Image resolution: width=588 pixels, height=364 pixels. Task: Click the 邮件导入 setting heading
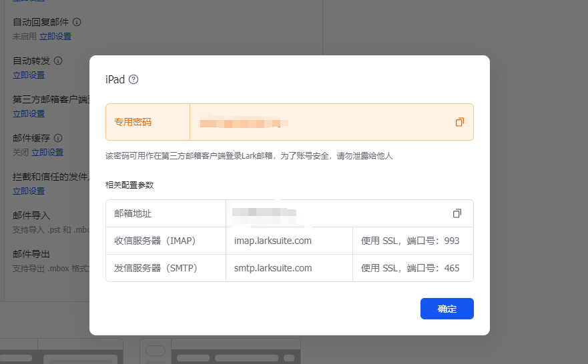coord(31,215)
